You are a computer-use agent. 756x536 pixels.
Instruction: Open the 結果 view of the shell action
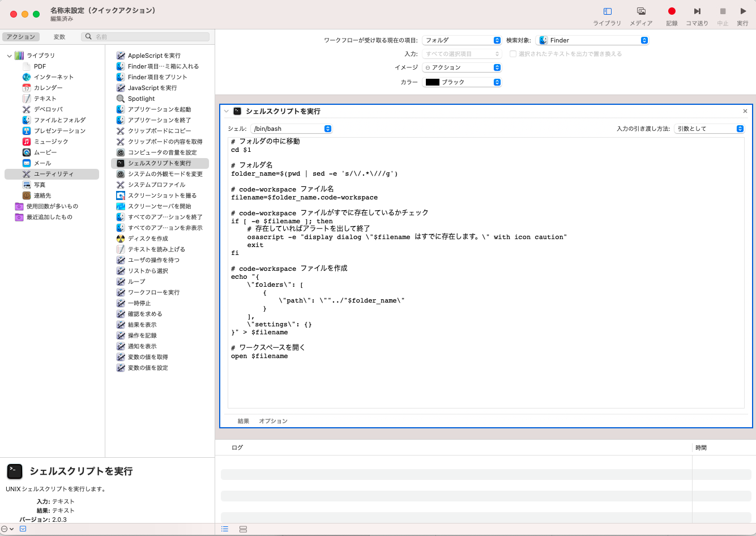click(243, 421)
